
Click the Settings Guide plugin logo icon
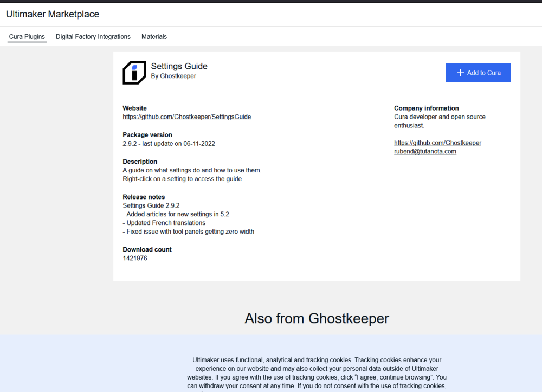coord(134,73)
